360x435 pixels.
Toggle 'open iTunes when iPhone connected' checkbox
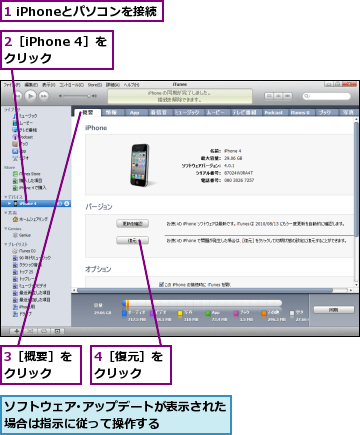tap(161, 284)
